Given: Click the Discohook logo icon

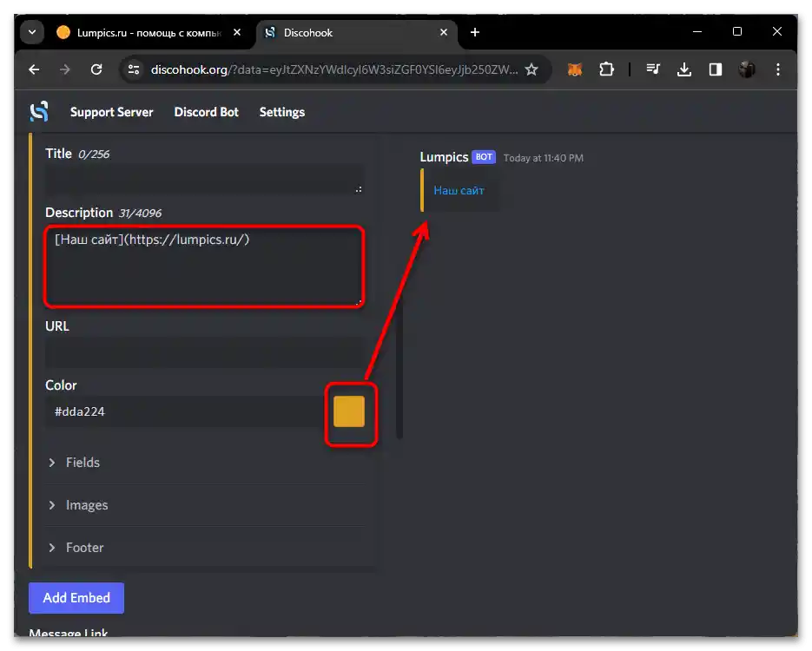Looking at the screenshot, I should tap(39, 112).
